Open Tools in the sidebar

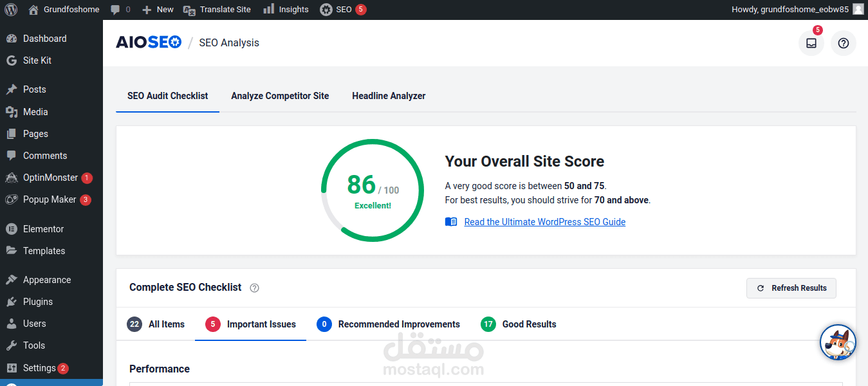click(51, 345)
